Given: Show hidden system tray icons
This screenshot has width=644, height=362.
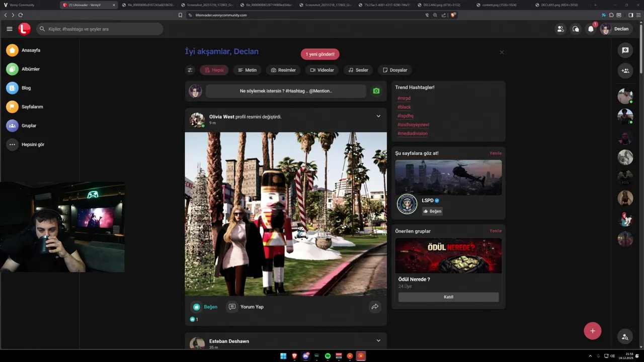Looking at the screenshot, I should click(590, 356).
